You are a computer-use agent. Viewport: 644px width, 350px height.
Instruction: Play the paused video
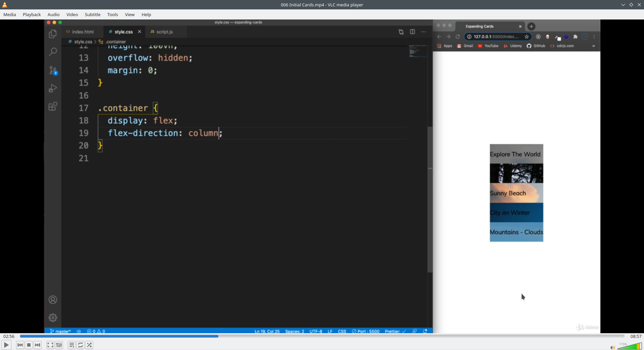6,345
